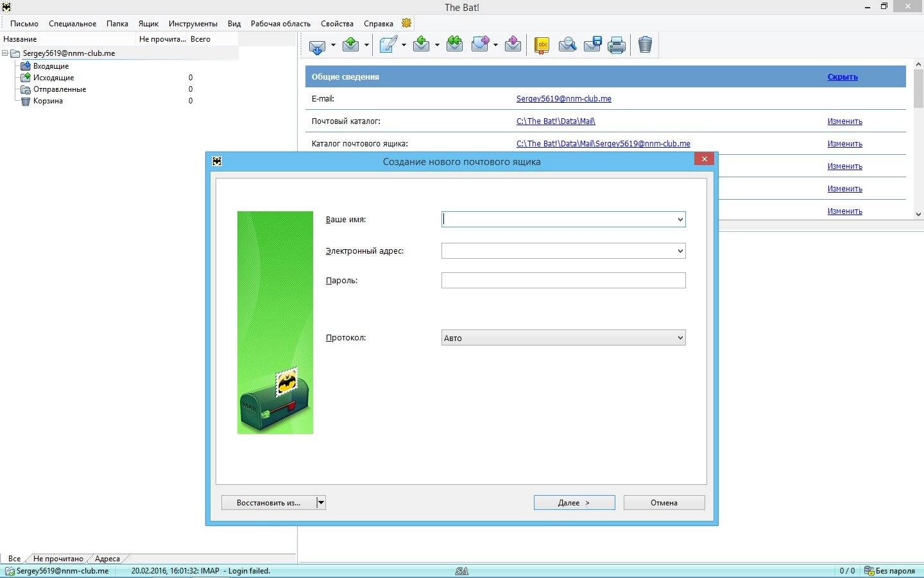Click the Не прочита... column header
The height and width of the screenshot is (578, 924).
tap(162, 39)
